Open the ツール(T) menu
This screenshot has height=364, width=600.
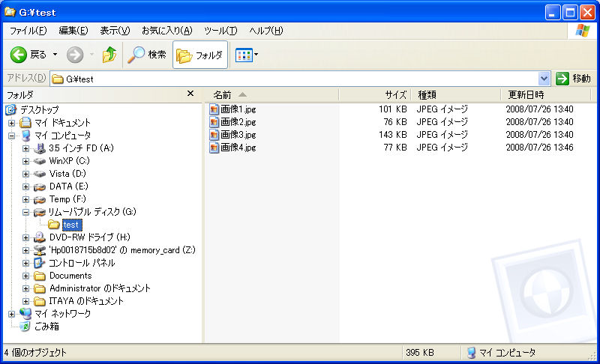pyautogui.click(x=220, y=31)
